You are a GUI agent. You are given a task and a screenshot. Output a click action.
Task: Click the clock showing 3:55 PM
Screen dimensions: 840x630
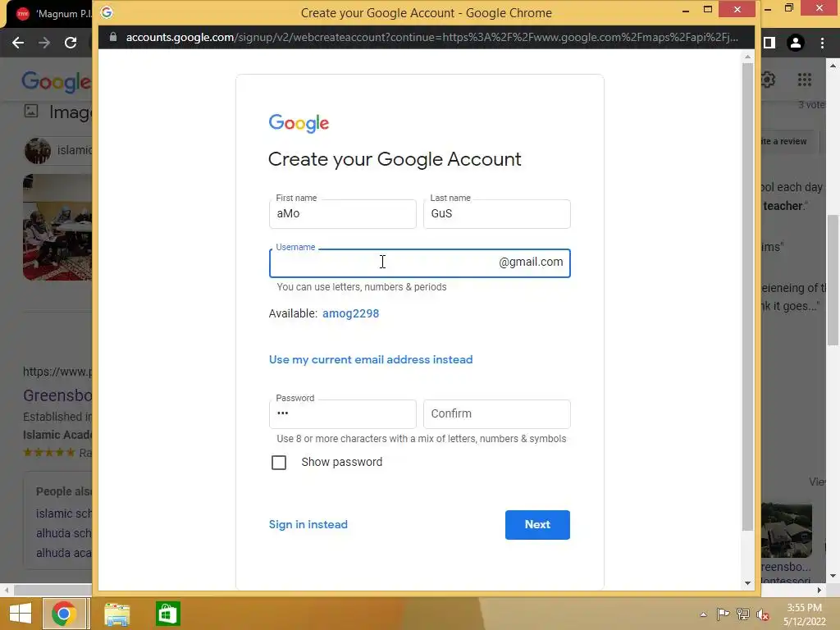[804, 608]
